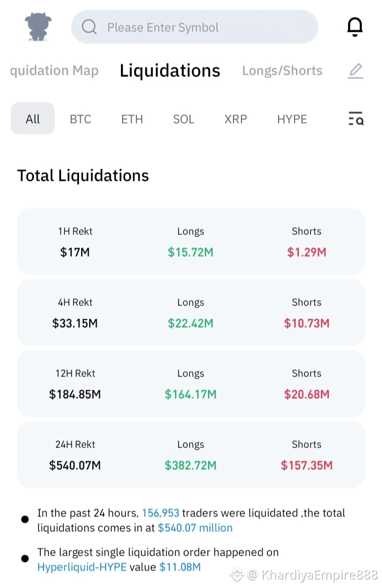Click the 156,953 traders figure
This screenshot has width=382, height=588.
point(161,513)
